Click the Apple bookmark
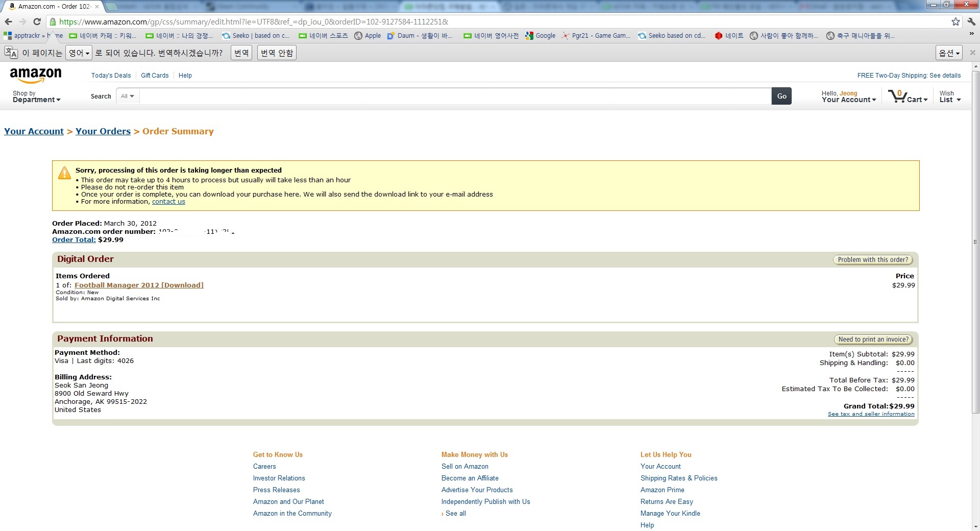Screen dimensions: 980x531 click(367, 36)
